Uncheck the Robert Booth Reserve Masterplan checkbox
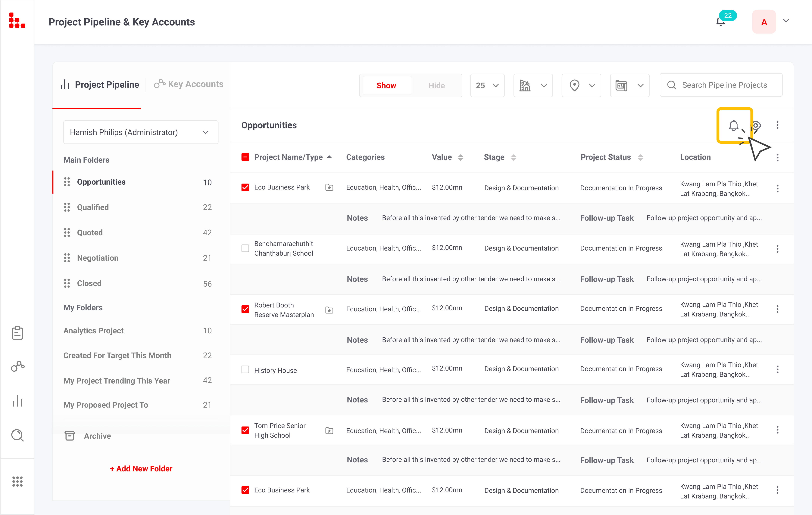 pyautogui.click(x=245, y=309)
